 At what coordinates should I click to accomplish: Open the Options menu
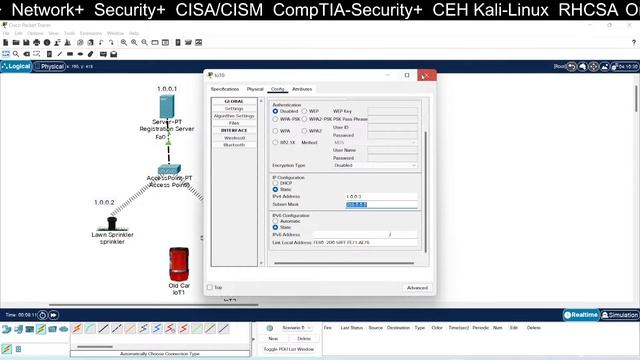click(35, 33)
